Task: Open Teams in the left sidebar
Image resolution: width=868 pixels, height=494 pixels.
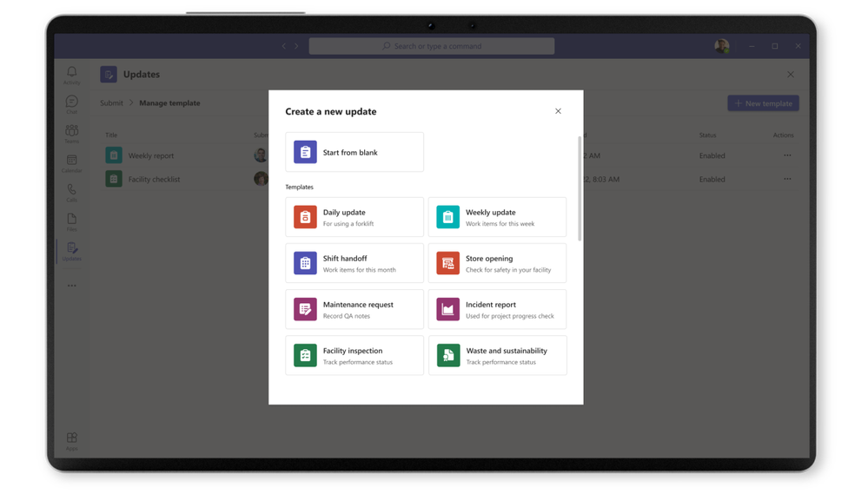Action: point(71,134)
